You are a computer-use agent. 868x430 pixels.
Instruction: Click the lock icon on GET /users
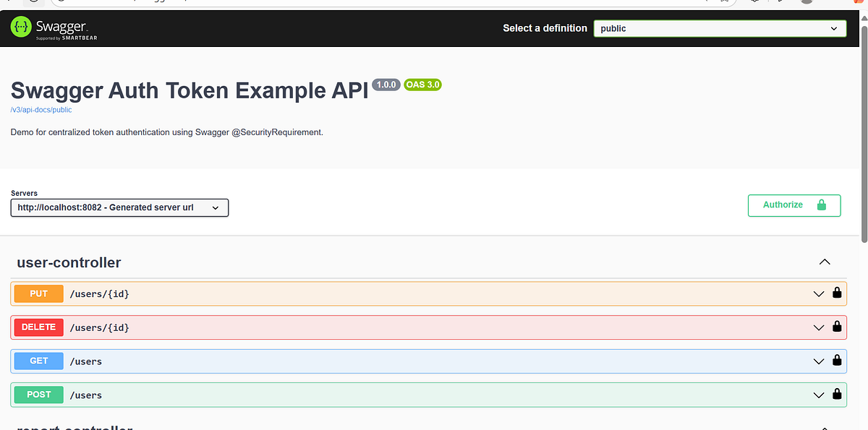coord(837,361)
